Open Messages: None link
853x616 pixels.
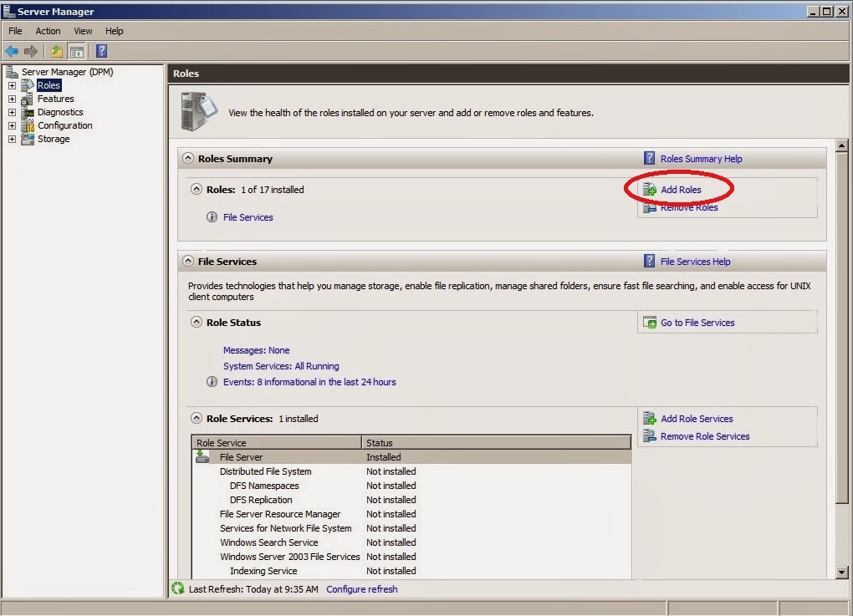[256, 350]
